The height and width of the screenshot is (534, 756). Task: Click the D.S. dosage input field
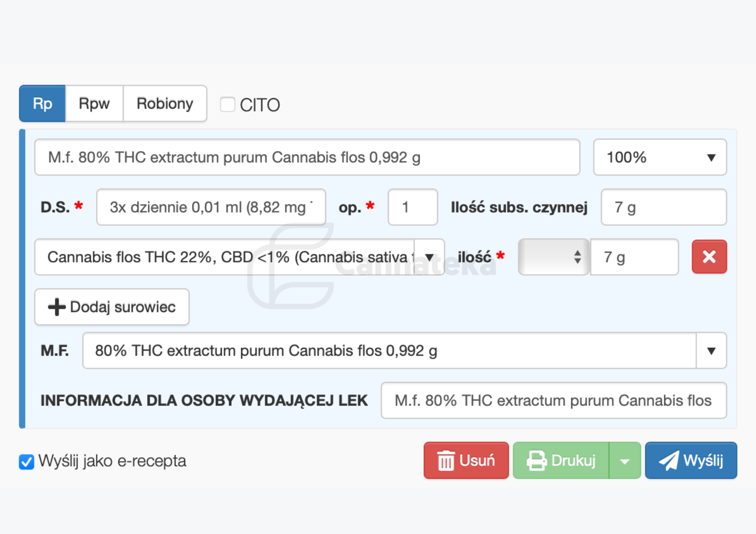click(x=211, y=207)
